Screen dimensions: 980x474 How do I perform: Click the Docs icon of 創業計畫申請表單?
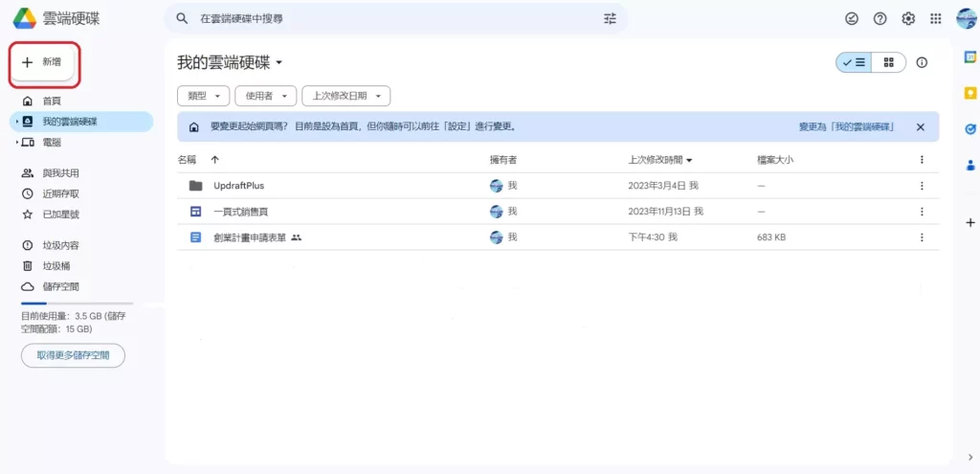coord(195,237)
